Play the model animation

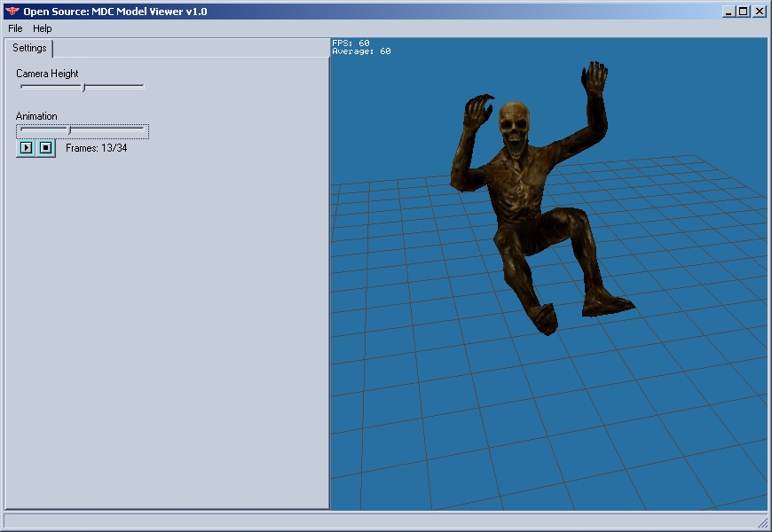point(26,148)
